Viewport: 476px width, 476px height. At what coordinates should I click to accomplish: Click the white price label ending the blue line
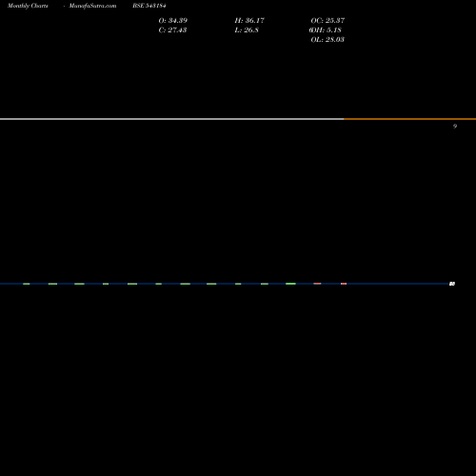[x=452, y=284]
